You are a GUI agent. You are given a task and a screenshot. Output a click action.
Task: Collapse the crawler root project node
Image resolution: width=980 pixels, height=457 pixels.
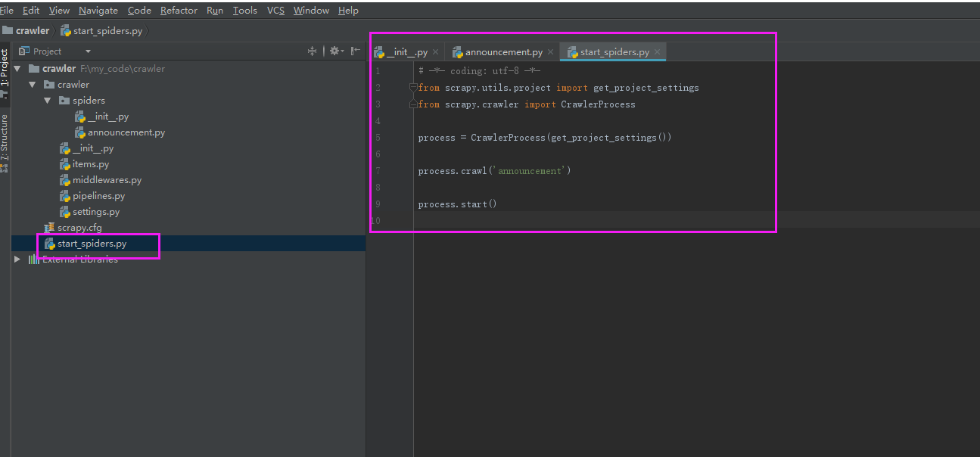17,69
